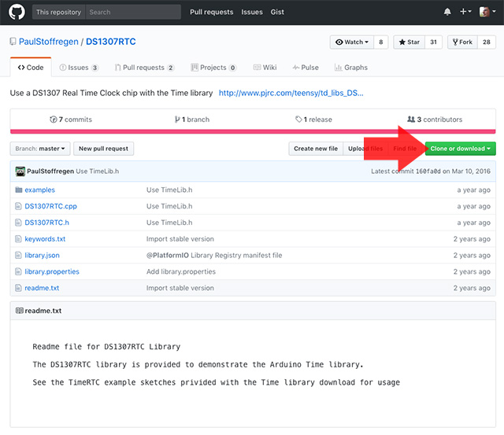Image resolution: width=504 pixels, height=435 pixels.
Task: Click the people icon next to contributors
Action: click(411, 119)
